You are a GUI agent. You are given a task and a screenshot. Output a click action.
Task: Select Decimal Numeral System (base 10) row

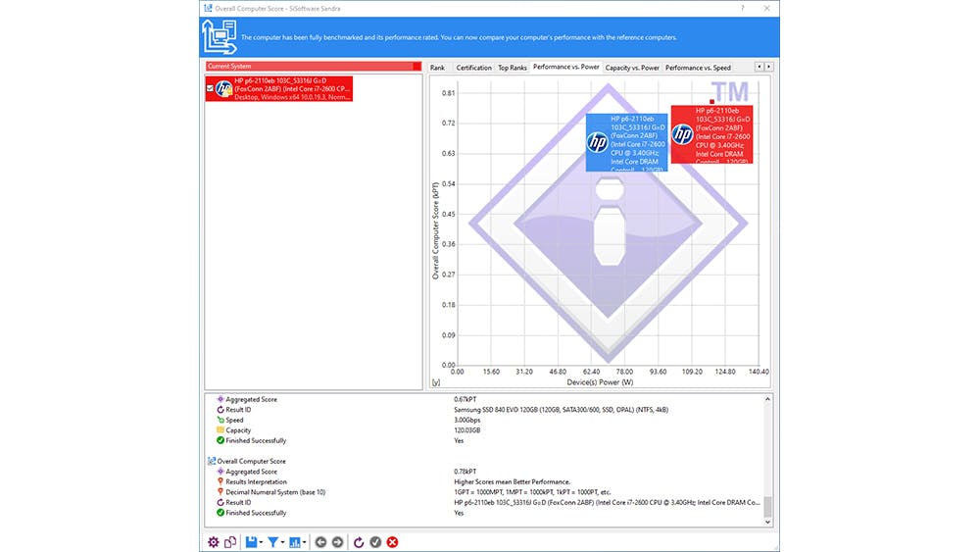tap(275, 492)
